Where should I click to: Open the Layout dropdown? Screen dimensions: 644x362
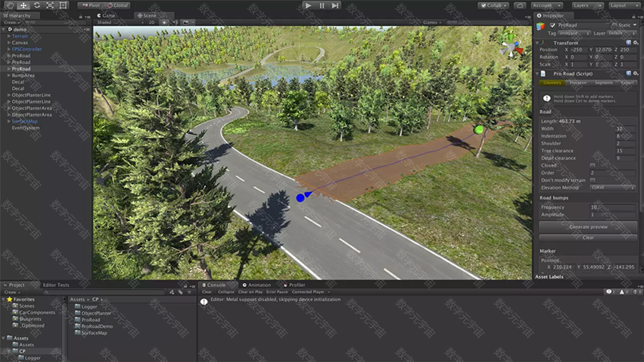[x=624, y=6]
